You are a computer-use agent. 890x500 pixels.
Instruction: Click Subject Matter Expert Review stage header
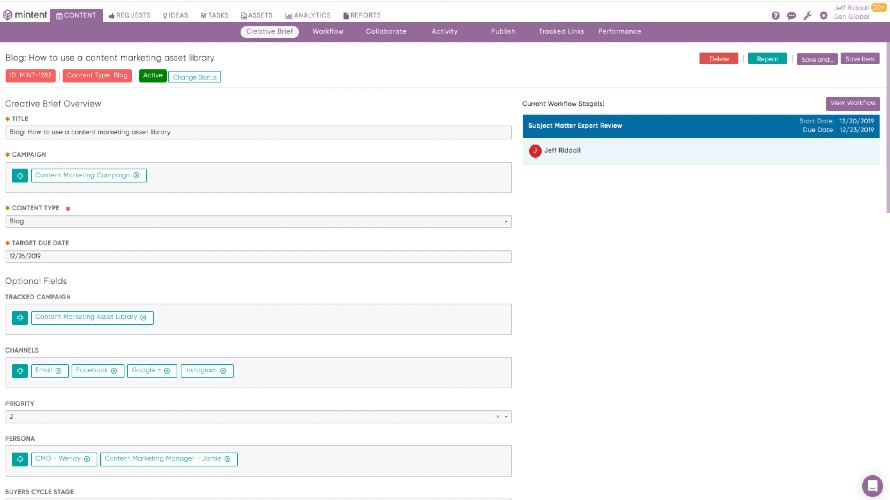[701, 126]
